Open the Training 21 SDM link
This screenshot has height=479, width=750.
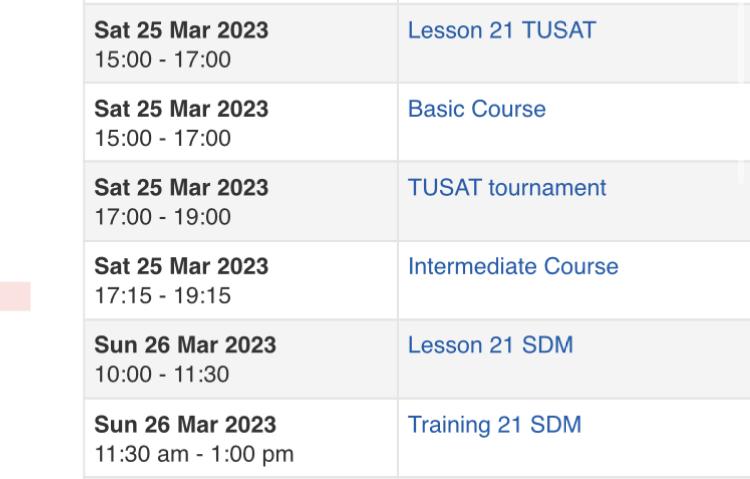pyautogui.click(x=495, y=425)
